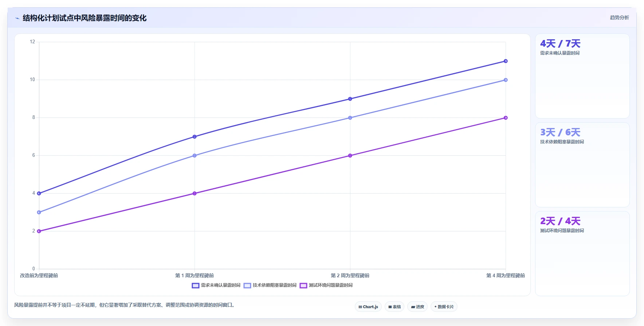644x326 pixels.
Task: Toggle the 需求未确认暴露时间 legend swatch
Action: (x=196, y=286)
